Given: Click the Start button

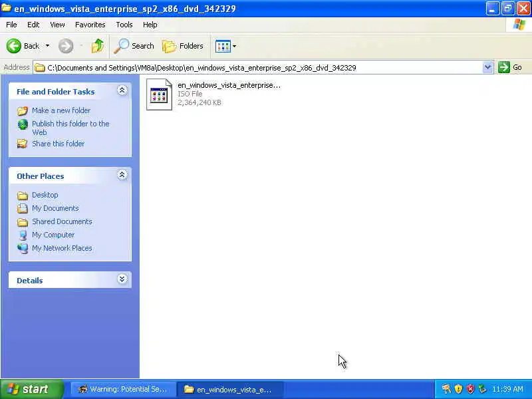Looking at the screenshot, I should tap(31, 389).
